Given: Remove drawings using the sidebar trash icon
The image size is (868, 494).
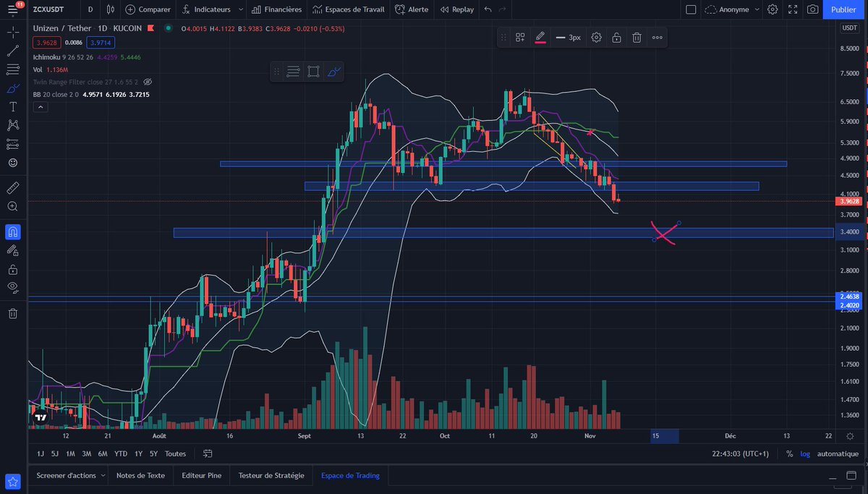Looking at the screenshot, I should coord(13,313).
